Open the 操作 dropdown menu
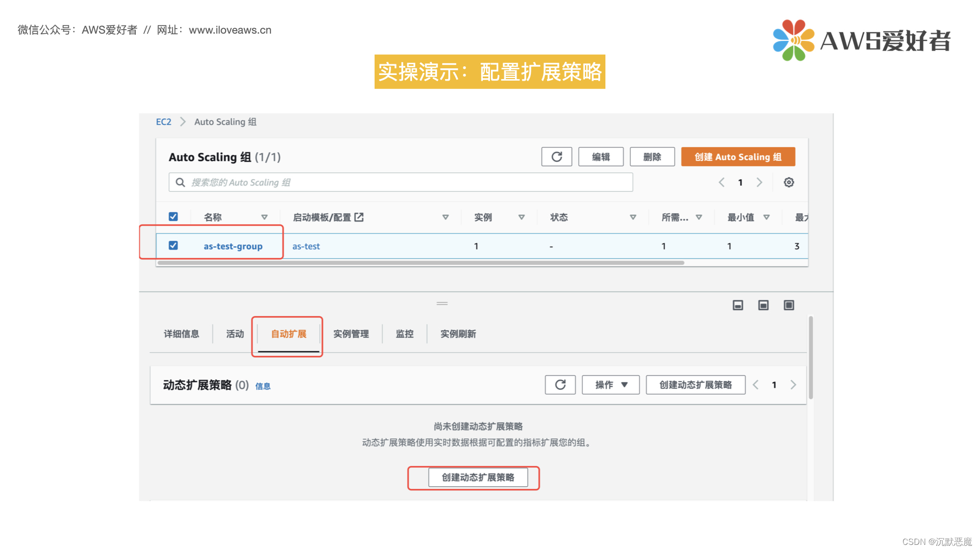Image resolution: width=980 pixels, height=551 pixels. [610, 385]
